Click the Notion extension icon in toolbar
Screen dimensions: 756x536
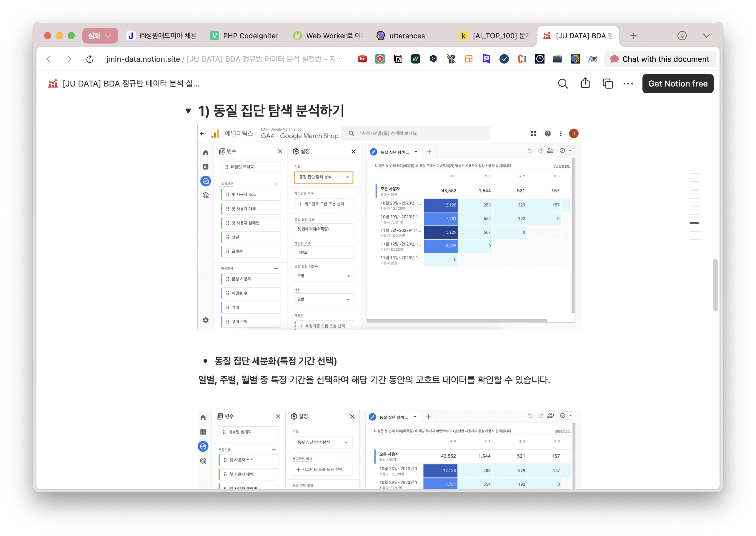coord(398,59)
